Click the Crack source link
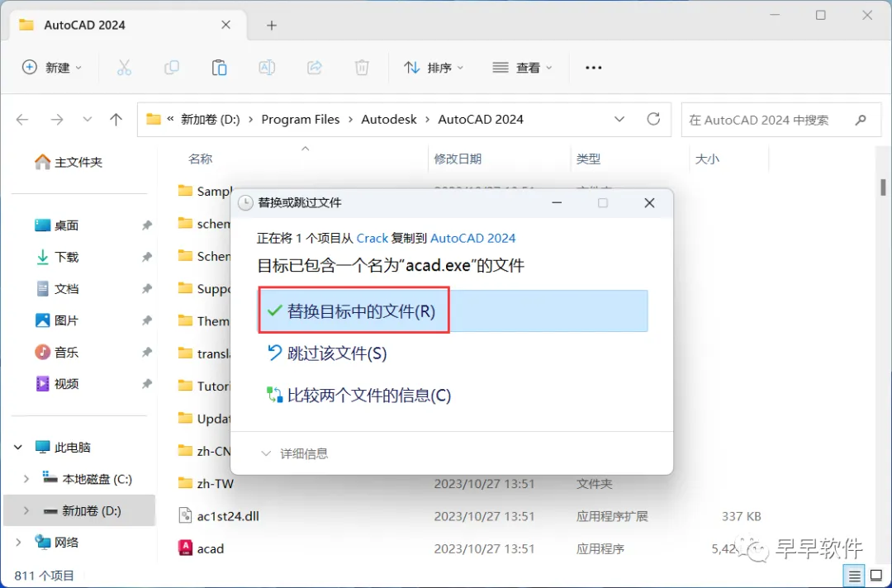892x588 pixels. (372, 239)
